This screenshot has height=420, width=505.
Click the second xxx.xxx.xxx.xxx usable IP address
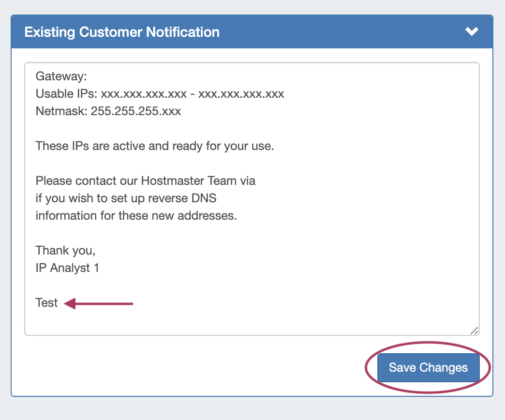pyautogui.click(x=241, y=94)
